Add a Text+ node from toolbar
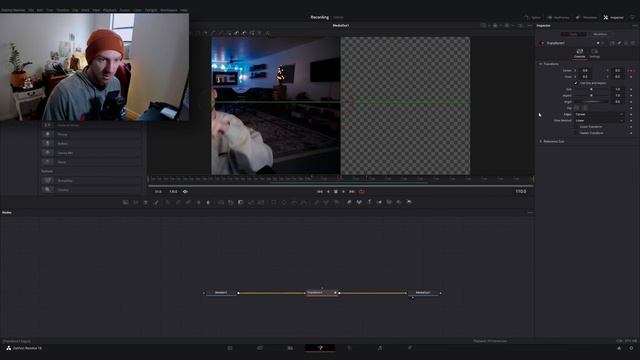Viewport: 640px width, 360px height. (x=146, y=202)
